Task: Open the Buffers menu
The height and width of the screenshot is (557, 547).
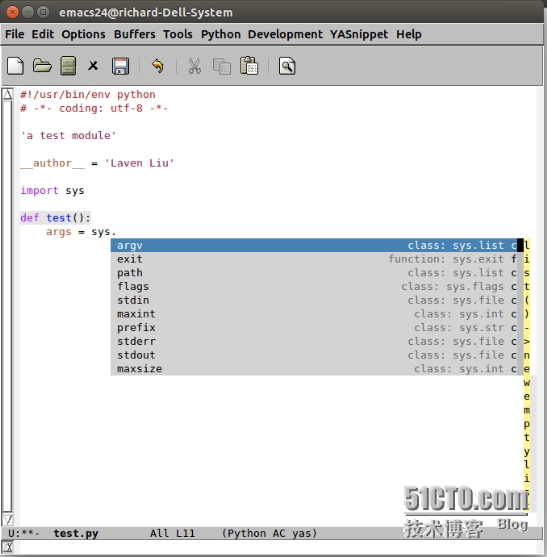Action: (x=135, y=34)
